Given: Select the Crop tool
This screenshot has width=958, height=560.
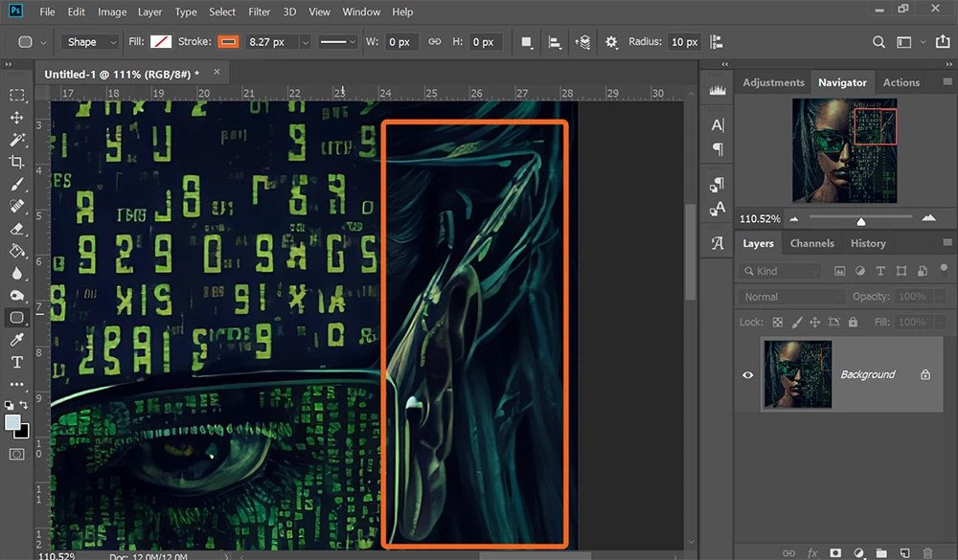Looking at the screenshot, I should [17, 161].
